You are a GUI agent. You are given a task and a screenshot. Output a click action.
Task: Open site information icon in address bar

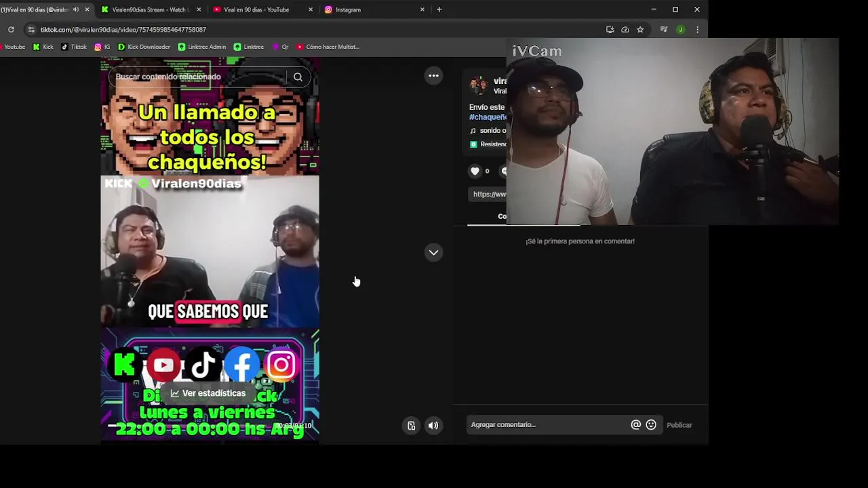coord(31,30)
